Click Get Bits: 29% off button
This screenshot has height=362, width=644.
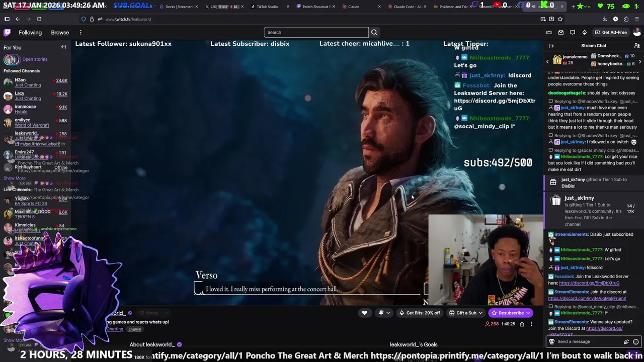pyautogui.click(x=419, y=313)
